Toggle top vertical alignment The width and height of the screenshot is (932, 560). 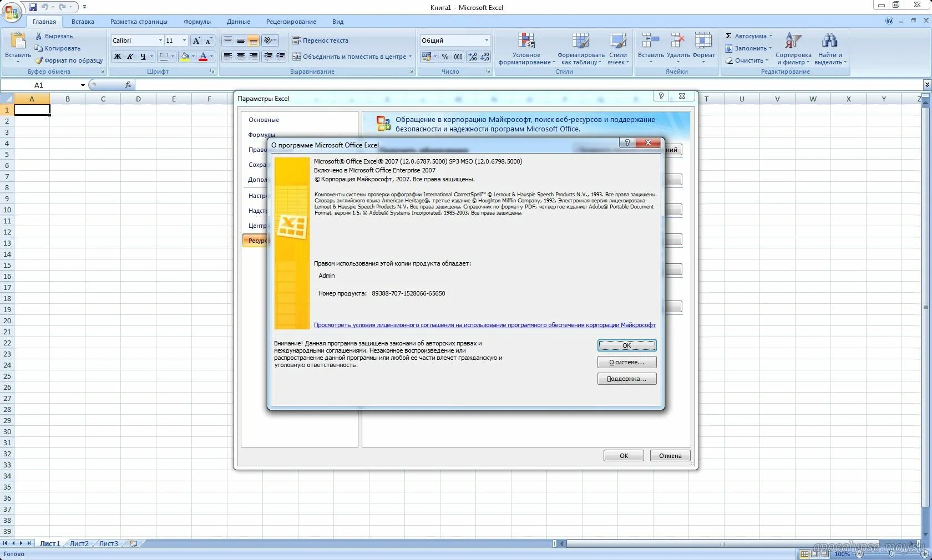[228, 40]
